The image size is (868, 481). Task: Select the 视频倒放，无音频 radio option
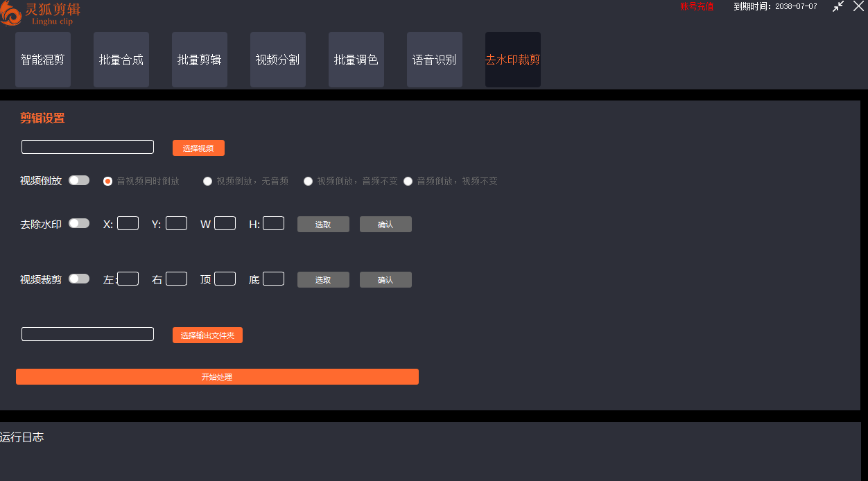click(207, 180)
